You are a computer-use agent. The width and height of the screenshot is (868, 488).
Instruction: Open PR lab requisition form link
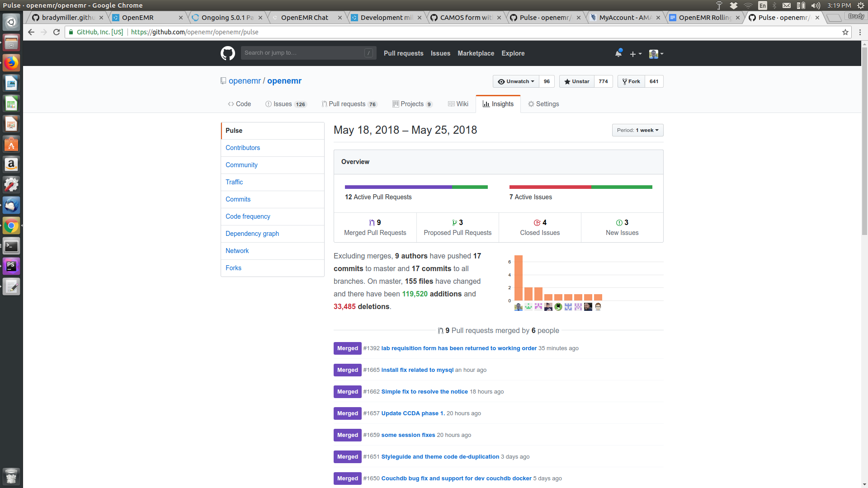tap(459, 348)
